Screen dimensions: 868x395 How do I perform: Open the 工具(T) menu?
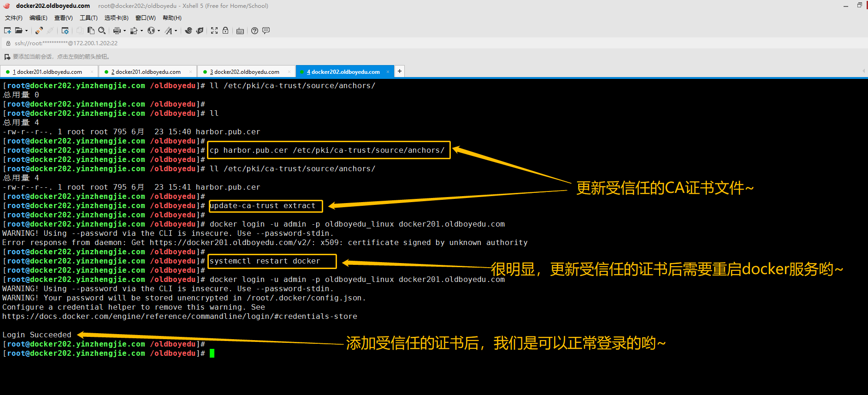[x=89, y=18]
